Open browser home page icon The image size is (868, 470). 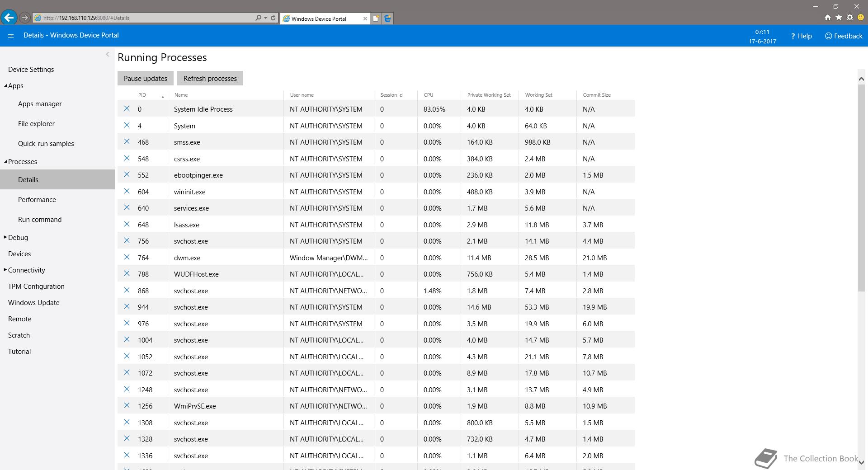pos(827,18)
